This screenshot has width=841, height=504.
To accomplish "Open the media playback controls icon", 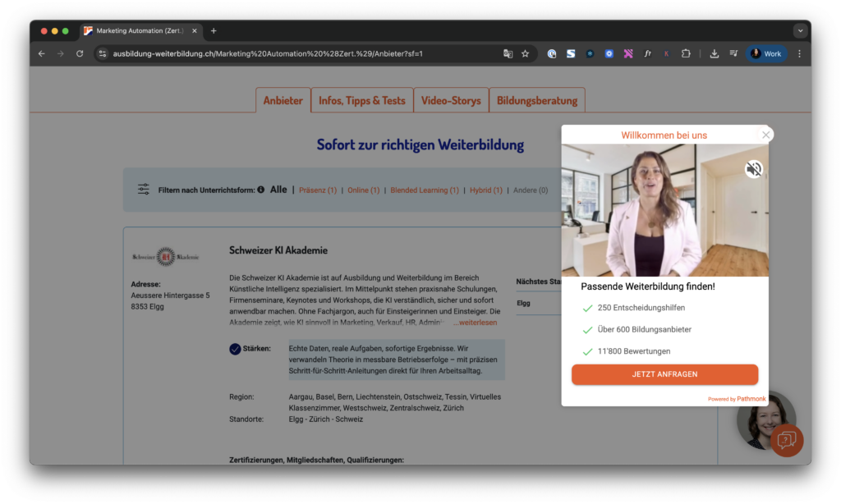I will coord(733,53).
